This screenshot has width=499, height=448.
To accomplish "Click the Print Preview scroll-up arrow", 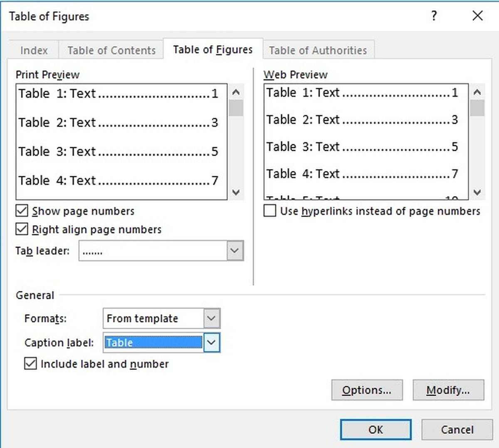I will click(236, 92).
